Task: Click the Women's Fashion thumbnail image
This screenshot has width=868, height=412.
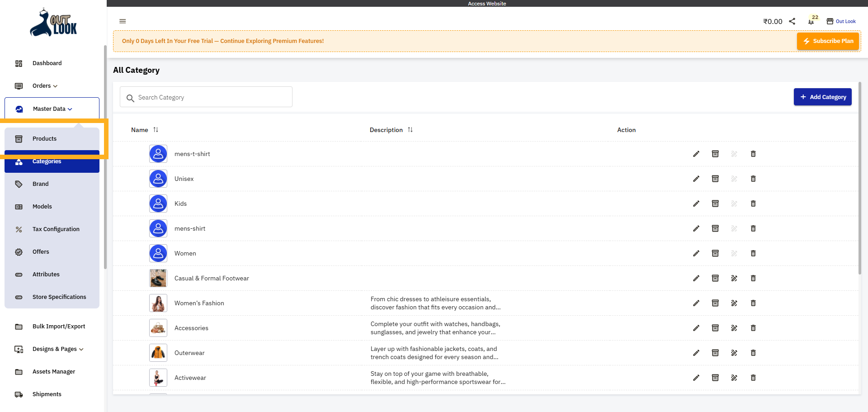Action: [x=158, y=303]
